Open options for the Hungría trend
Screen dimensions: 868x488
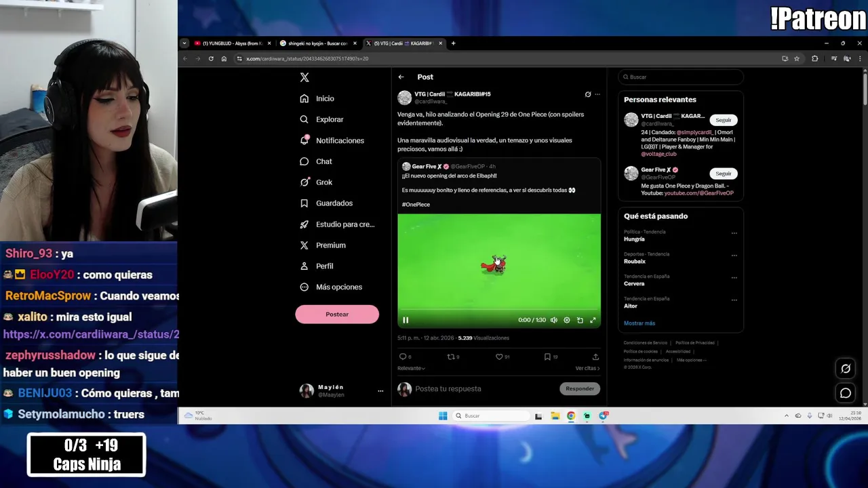(734, 233)
